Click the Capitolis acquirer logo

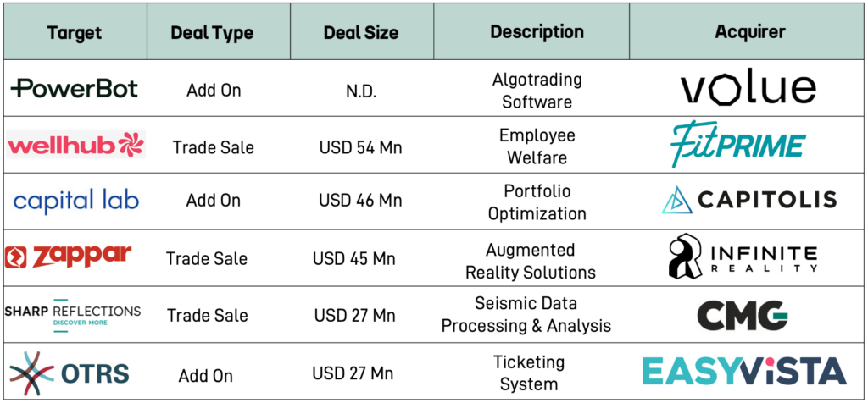click(x=748, y=200)
